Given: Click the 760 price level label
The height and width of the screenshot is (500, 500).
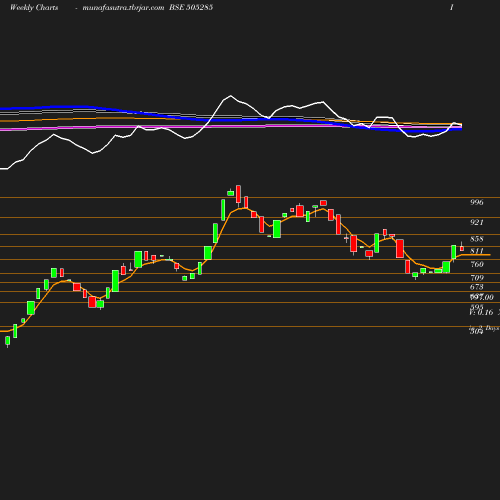Looking at the screenshot, I should click(x=477, y=264).
